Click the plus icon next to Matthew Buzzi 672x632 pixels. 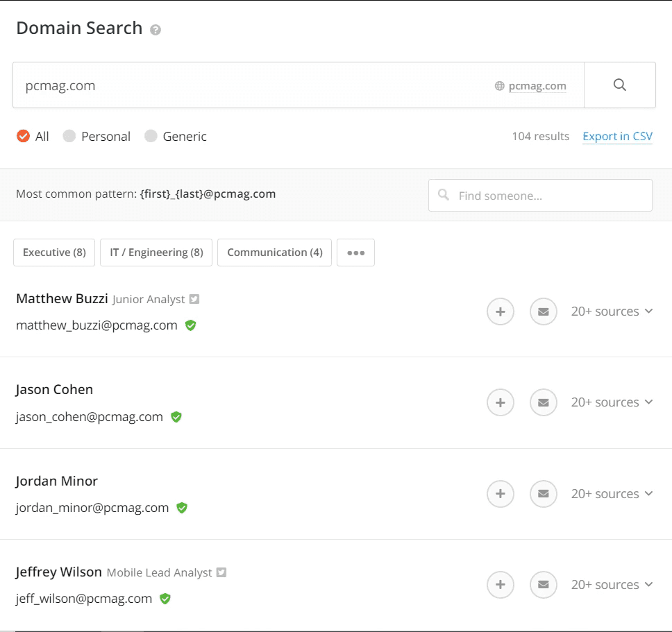501,311
